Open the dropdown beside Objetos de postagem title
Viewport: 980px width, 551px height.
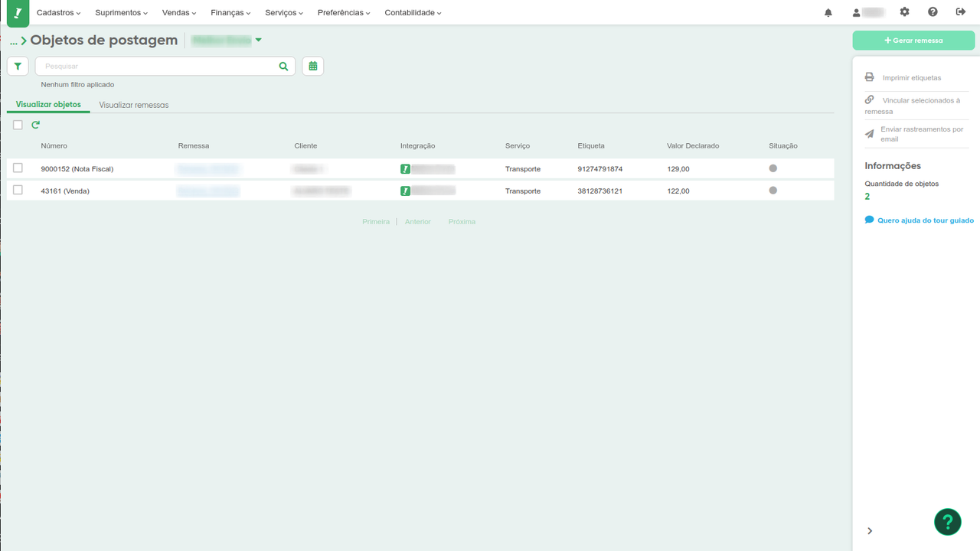[258, 40]
